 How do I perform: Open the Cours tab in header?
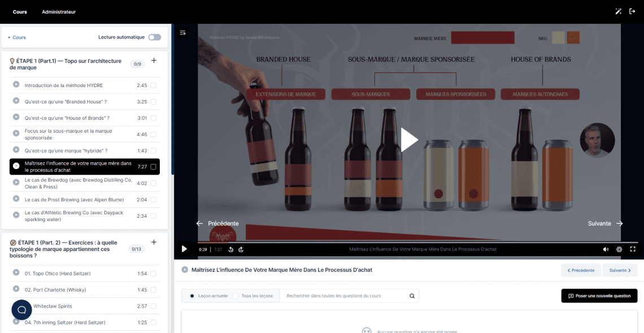click(20, 12)
